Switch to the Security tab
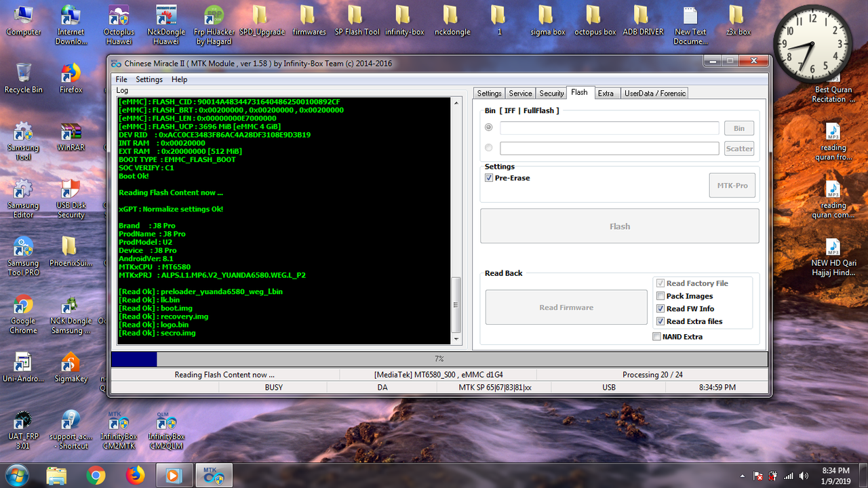This screenshot has height=488, width=868. [x=551, y=94]
